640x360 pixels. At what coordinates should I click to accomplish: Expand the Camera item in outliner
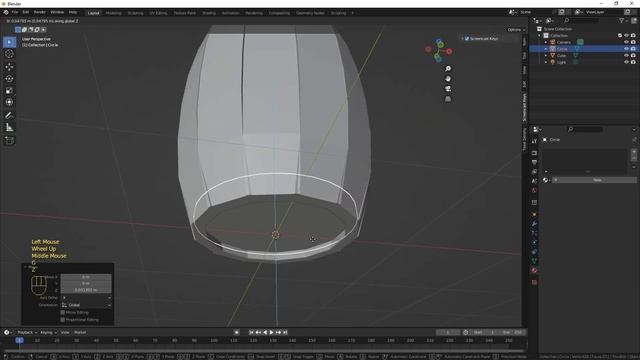click(546, 42)
